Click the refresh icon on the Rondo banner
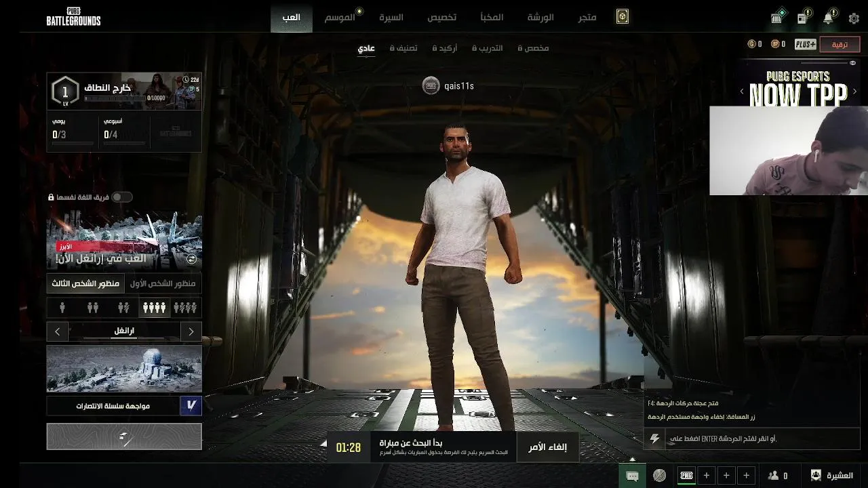Screen dimensions: 868x488 pyautogui.click(x=192, y=258)
